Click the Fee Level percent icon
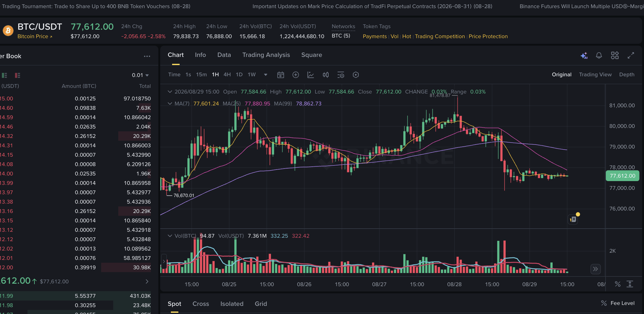 click(x=604, y=303)
